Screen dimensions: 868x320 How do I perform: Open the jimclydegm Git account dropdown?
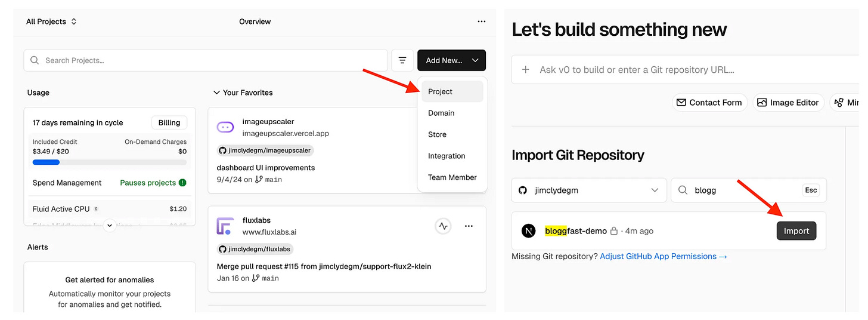tap(588, 190)
